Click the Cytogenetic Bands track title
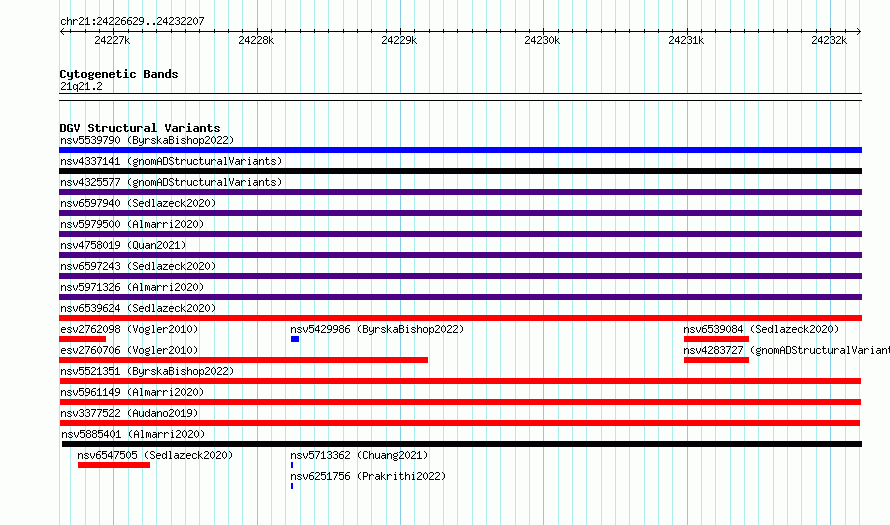 [119, 74]
